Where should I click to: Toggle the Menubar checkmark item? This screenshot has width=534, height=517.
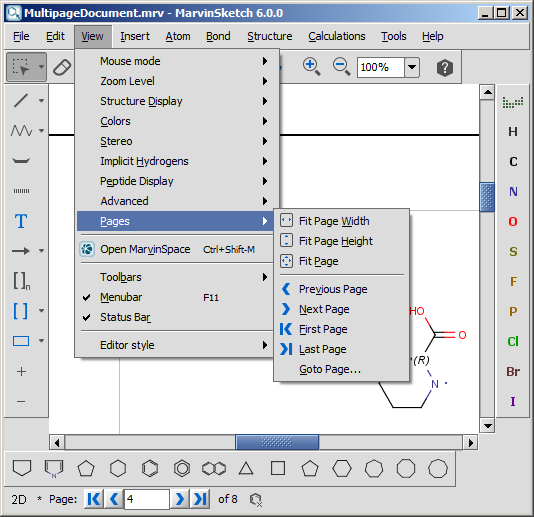(x=175, y=297)
